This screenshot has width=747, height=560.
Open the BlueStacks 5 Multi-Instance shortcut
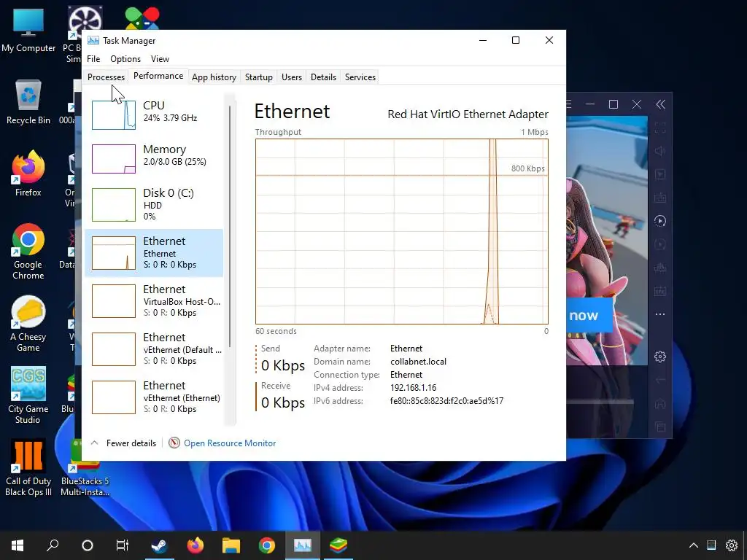pyautogui.click(x=85, y=467)
